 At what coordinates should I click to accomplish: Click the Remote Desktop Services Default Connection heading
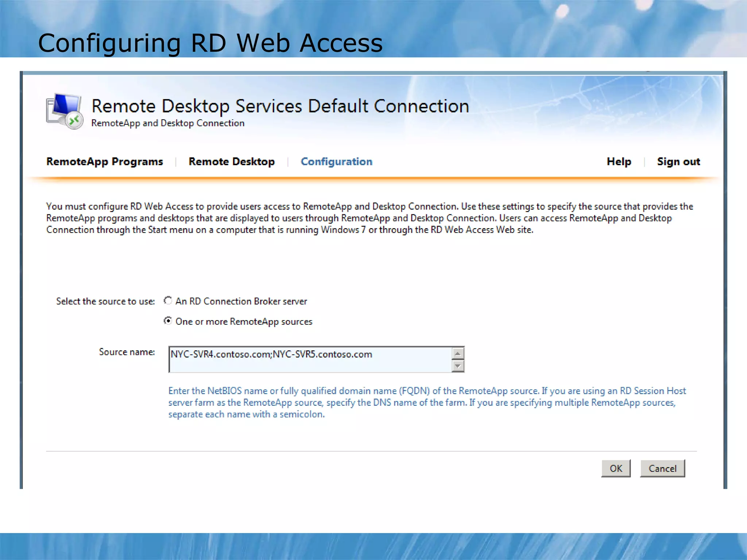[280, 106]
